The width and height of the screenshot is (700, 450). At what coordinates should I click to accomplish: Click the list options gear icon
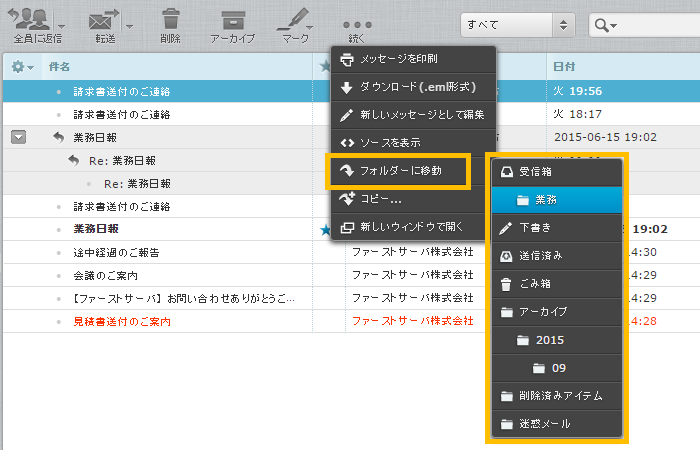click(19, 67)
